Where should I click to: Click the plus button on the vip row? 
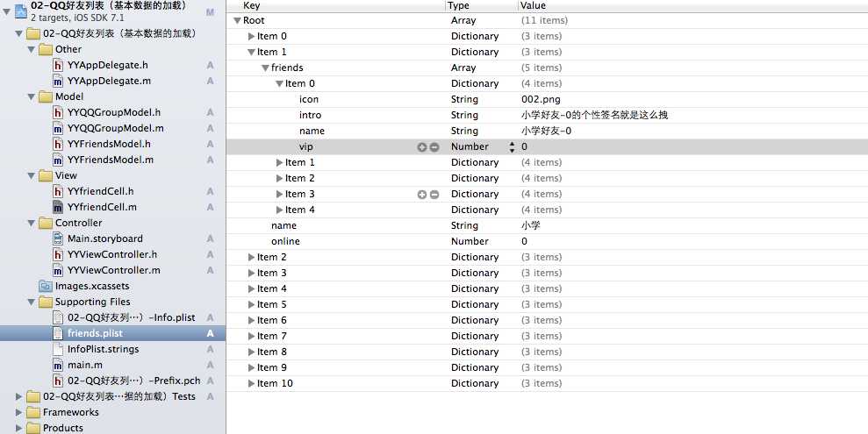pos(421,147)
